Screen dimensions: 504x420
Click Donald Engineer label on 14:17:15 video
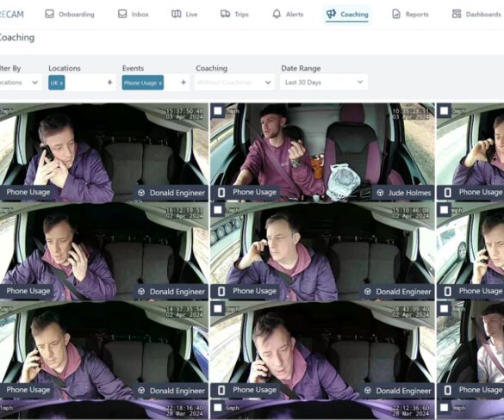(x=177, y=391)
